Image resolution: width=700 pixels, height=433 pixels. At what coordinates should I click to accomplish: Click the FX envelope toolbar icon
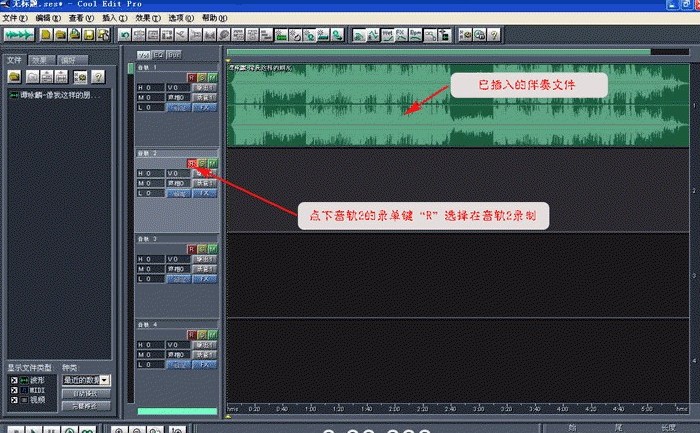coord(401,35)
